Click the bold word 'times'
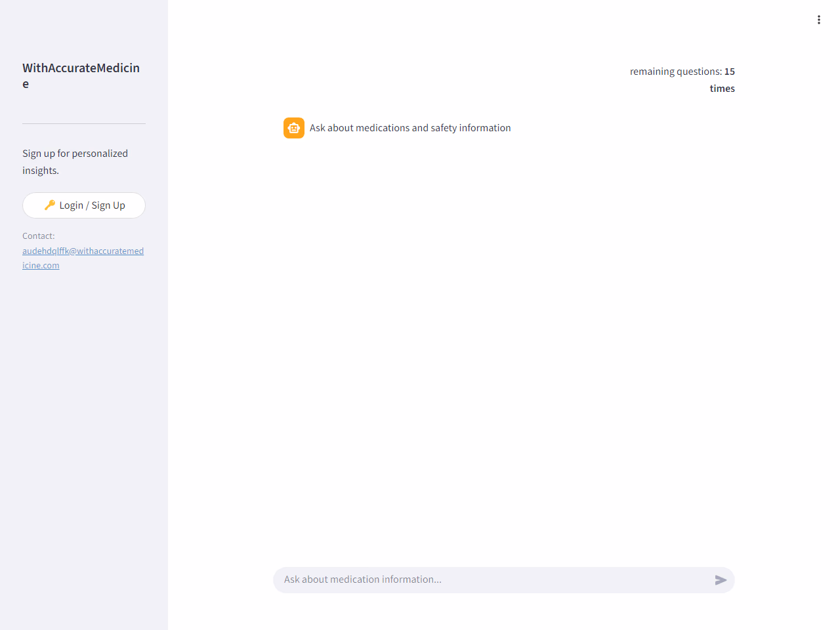The height and width of the screenshot is (630, 840). [722, 89]
